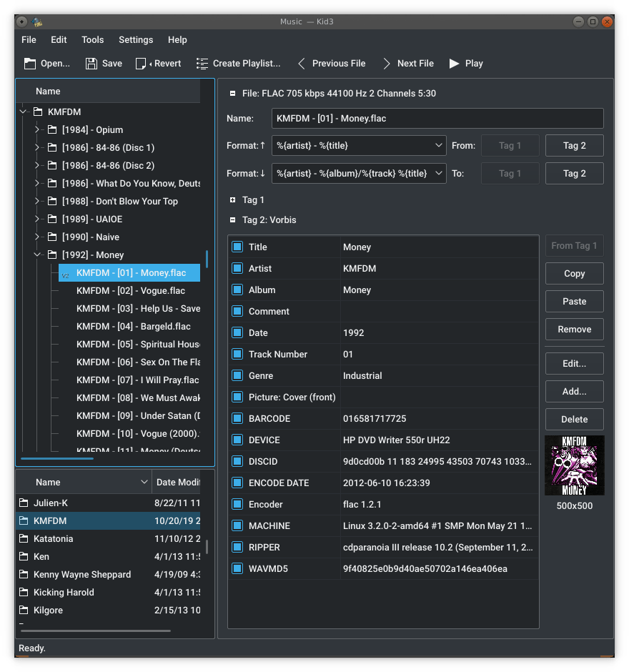
Task: Click the Kid3 app icon in title bar
Action: [x=37, y=21]
